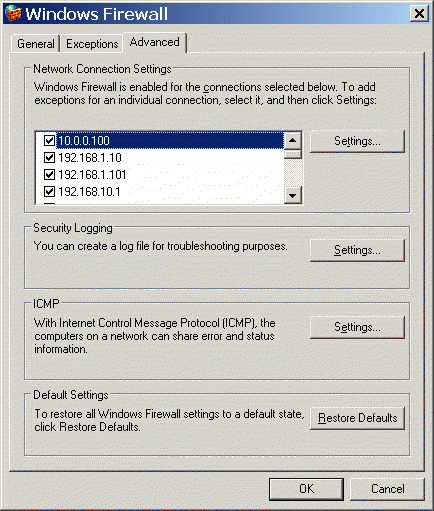Viewport: 434px width, 511px height.
Task: Click the Restore Defaults button
Action: (x=357, y=418)
